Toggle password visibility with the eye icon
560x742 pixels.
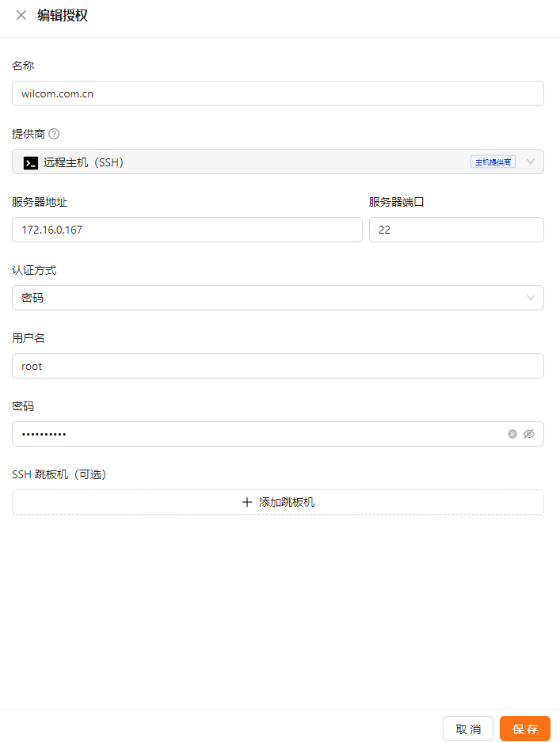point(529,434)
